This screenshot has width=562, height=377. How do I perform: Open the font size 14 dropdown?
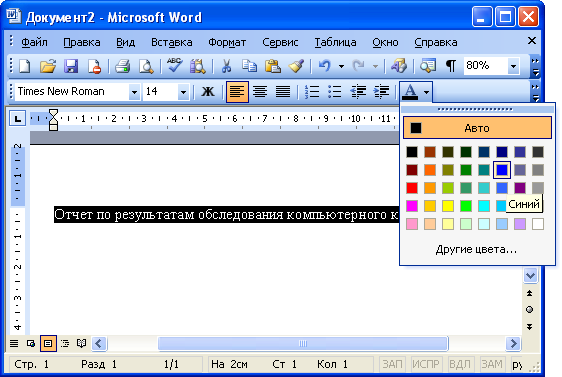pyautogui.click(x=183, y=92)
